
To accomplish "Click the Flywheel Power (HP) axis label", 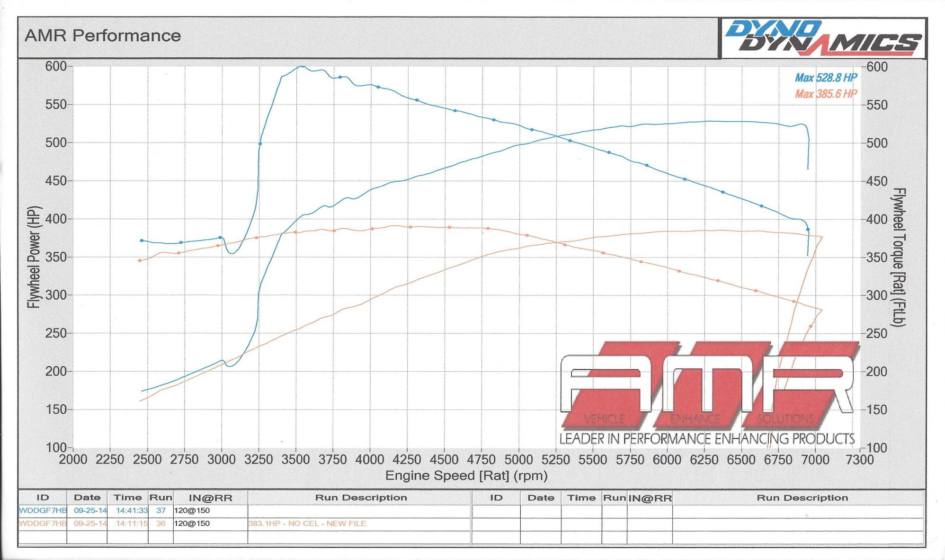I will click(x=34, y=258).
